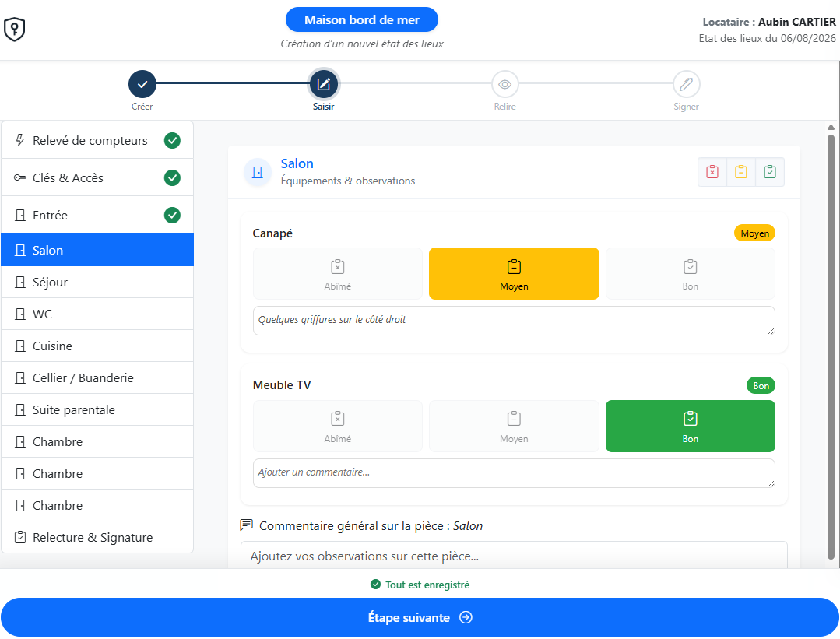Image resolution: width=840 pixels, height=639 pixels.
Task: Click the tenant name Aubin CARTIER
Action: click(796, 22)
